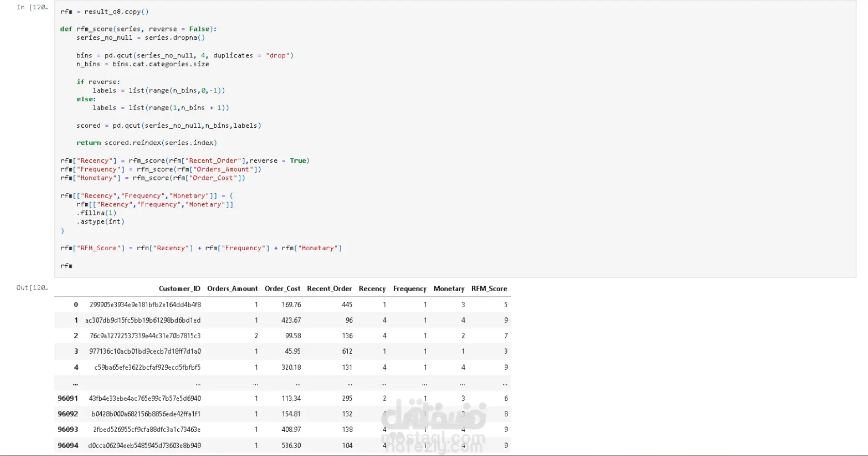Click the Out[120] output prompt
The image size is (868, 456).
coord(32,288)
